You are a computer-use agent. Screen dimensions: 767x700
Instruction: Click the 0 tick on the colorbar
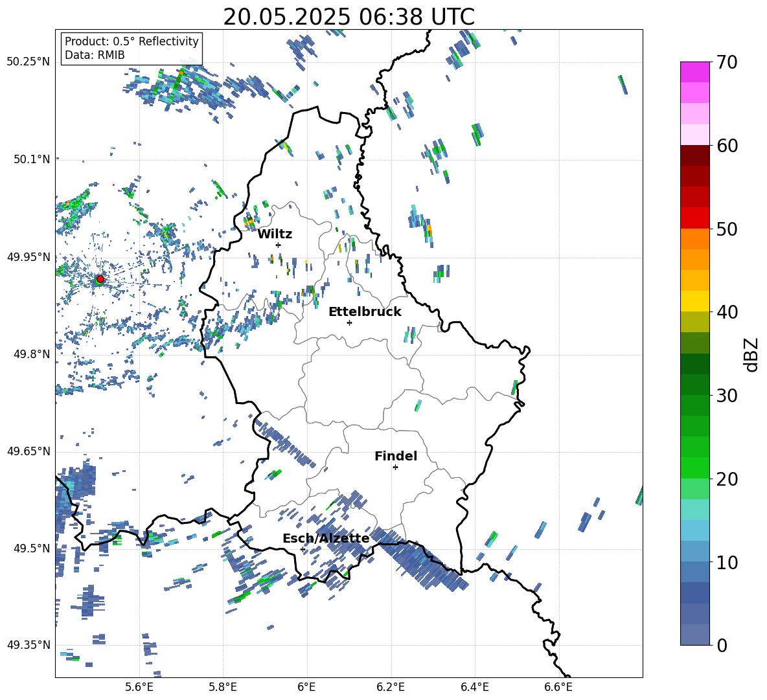(722, 645)
